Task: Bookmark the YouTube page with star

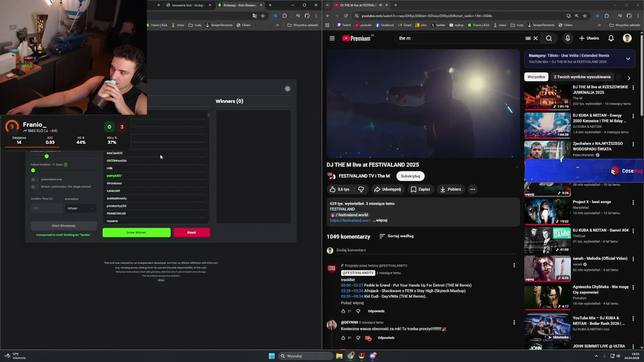Action: pos(585,16)
